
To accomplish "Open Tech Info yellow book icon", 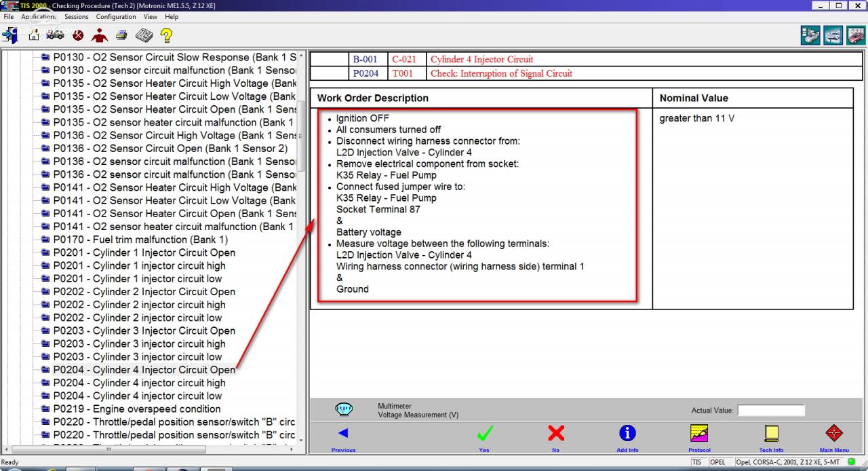I will pos(771,437).
